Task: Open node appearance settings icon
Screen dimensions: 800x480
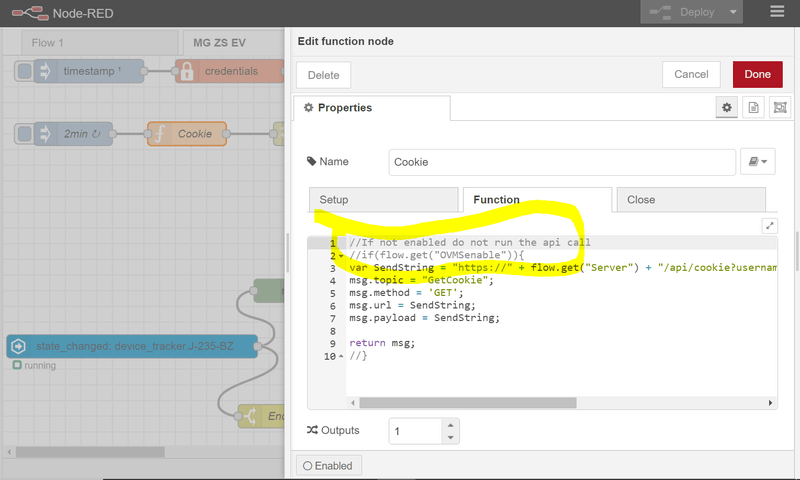Action: click(780, 108)
